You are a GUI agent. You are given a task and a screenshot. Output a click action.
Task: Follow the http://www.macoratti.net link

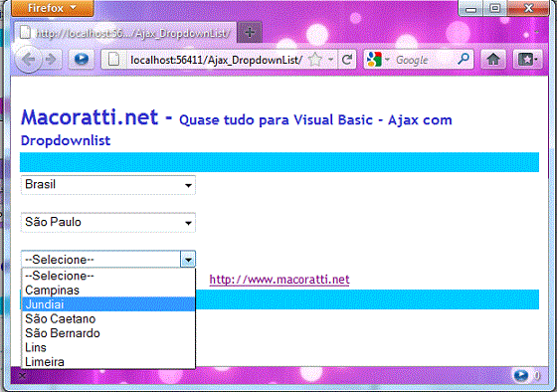pyautogui.click(x=279, y=280)
